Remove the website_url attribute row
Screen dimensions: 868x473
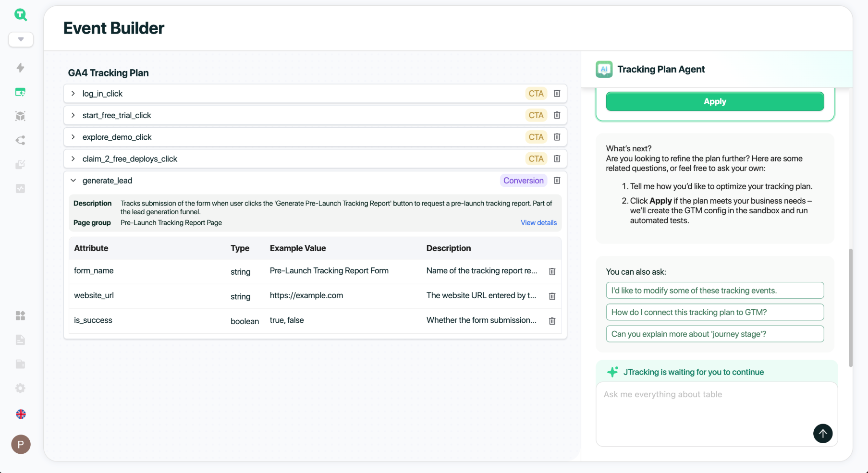click(x=552, y=296)
